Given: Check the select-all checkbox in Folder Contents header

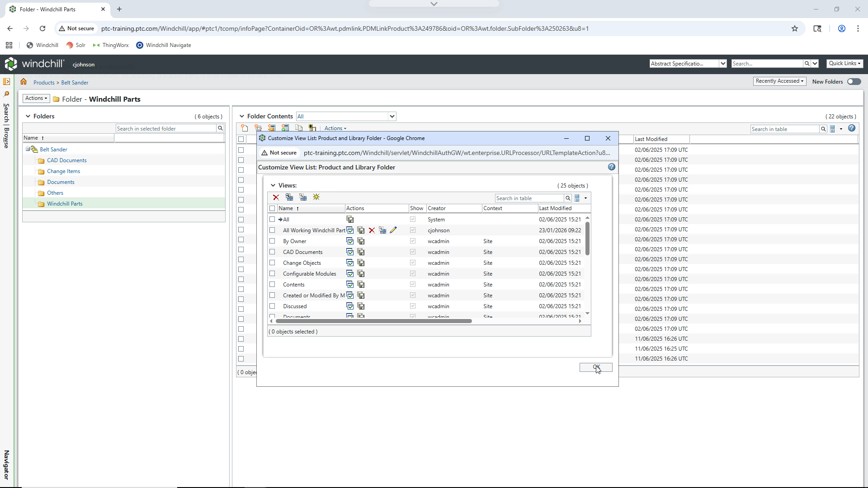Looking at the screenshot, I should pos(241,140).
